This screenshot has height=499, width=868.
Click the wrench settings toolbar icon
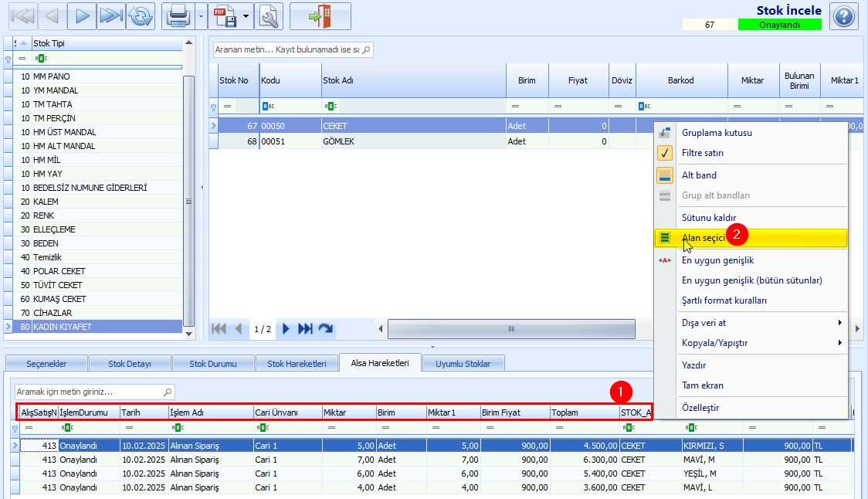pyautogui.click(x=269, y=16)
